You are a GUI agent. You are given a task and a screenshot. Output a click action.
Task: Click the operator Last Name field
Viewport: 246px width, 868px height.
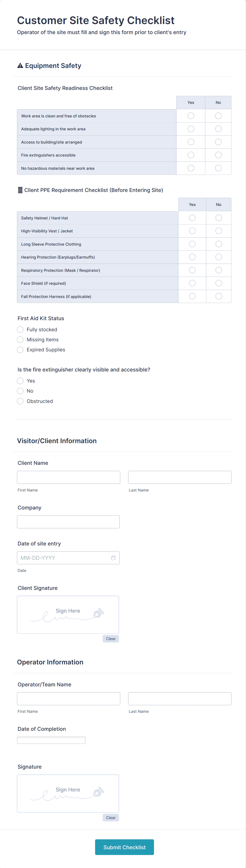click(x=180, y=699)
